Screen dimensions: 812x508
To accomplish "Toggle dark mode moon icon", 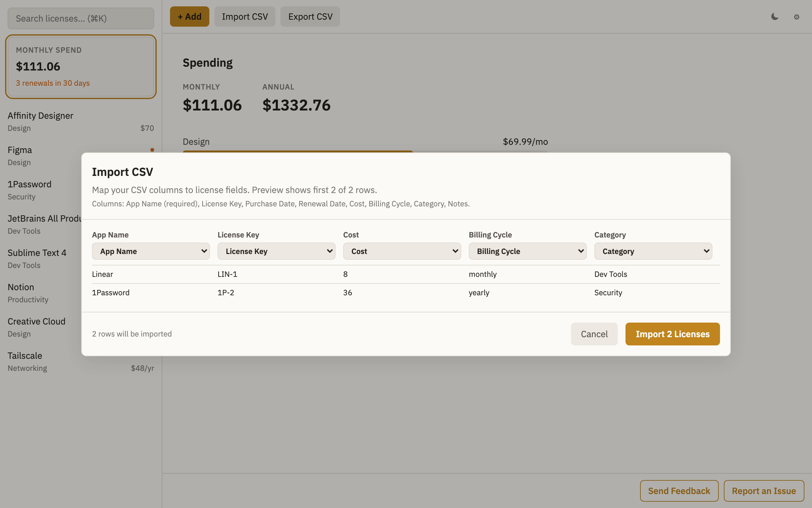I will click(x=775, y=17).
